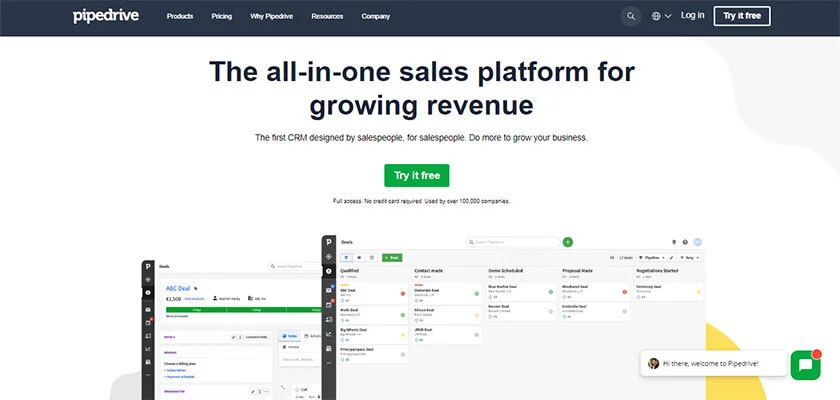
Task: Switch to pipeline view icon
Action: click(x=347, y=258)
